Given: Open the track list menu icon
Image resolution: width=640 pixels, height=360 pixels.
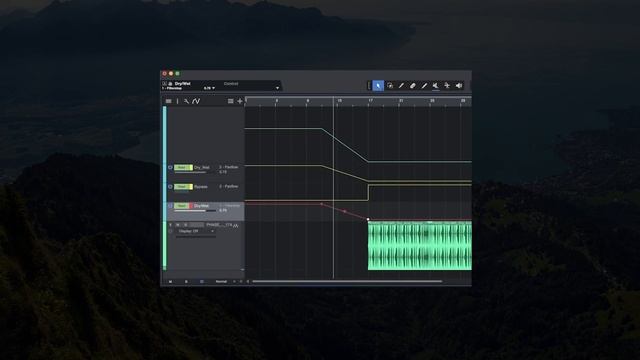Looking at the screenshot, I should [x=169, y=101].
